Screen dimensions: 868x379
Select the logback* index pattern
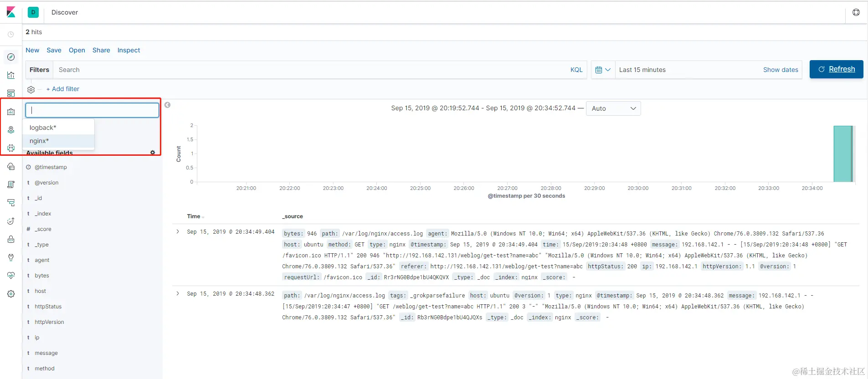(x=58, y=128)
